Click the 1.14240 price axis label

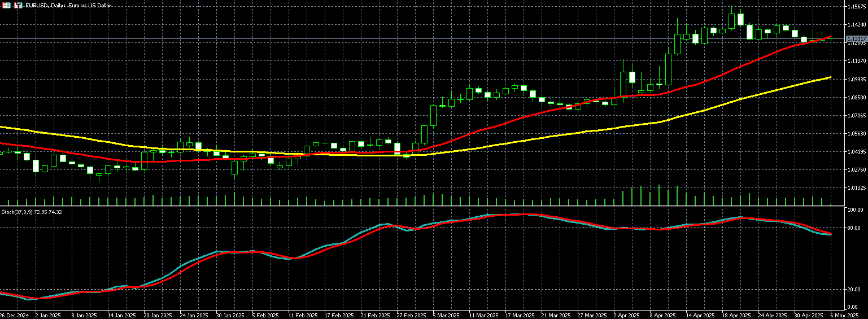point(857,25)
